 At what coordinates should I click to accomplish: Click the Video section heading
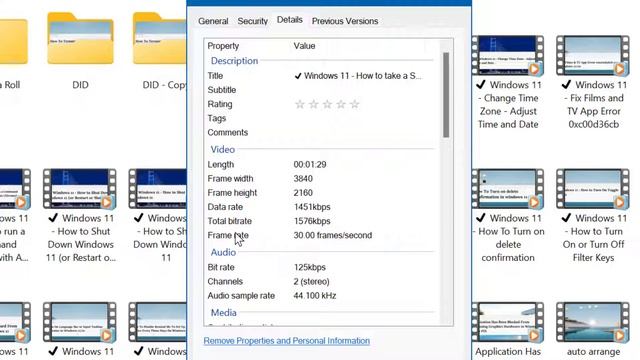click(x=222, y=150)
